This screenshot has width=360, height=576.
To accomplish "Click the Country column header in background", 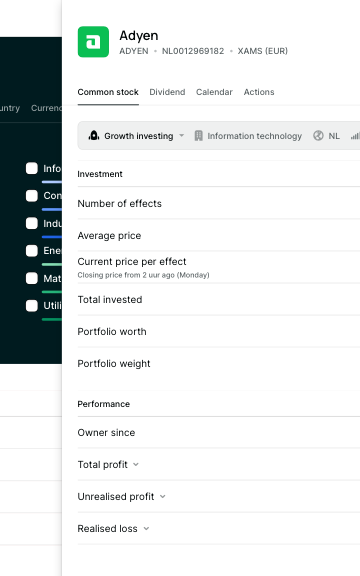I will pos(10,108).
